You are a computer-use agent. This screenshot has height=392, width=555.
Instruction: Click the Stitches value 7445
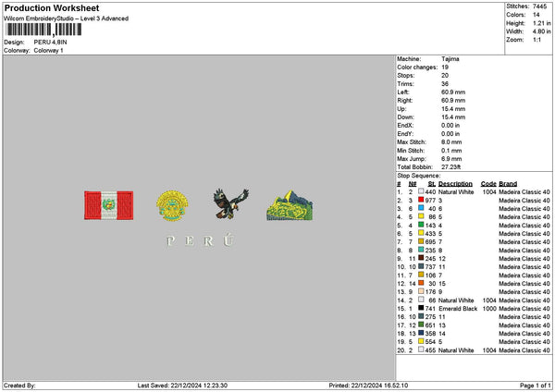540,6
